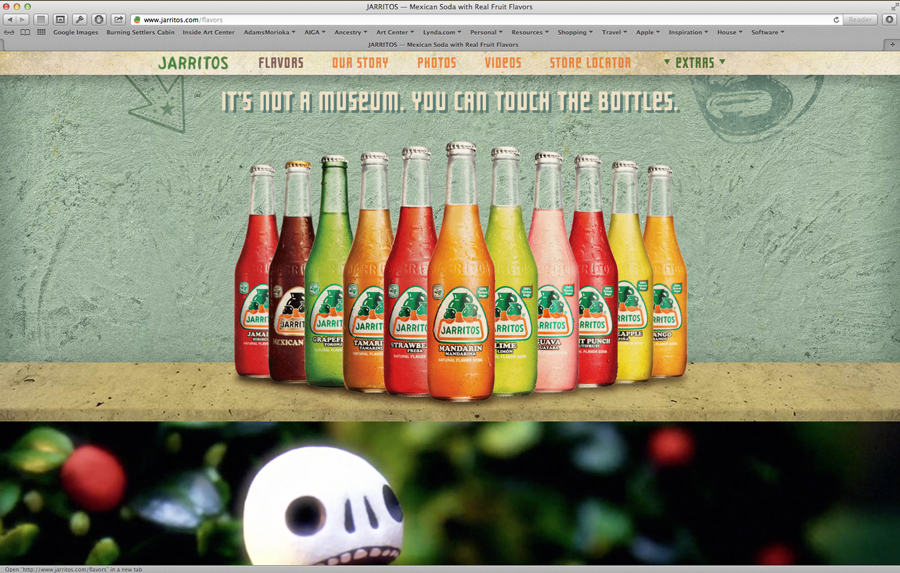Open the Flavors navigation item
The width and height of the screenshot is (900, 573).
281,63
